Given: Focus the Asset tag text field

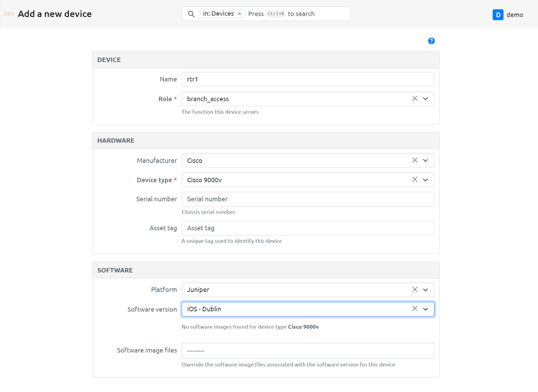Looking at the screenshot, I should pos(307,228).
